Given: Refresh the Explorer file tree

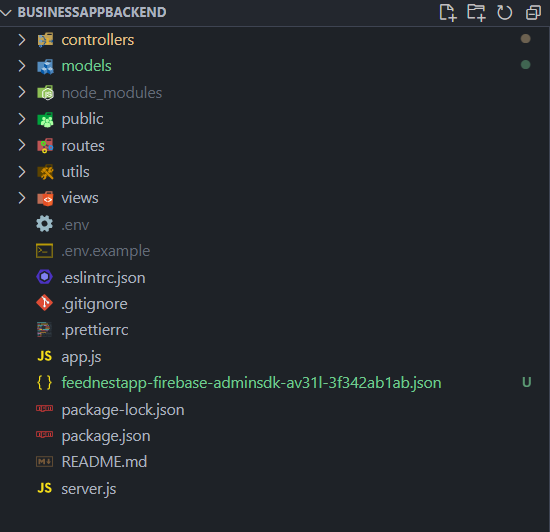Looking at the screenshot, I should pyautogui.click(x=504, y=13).
